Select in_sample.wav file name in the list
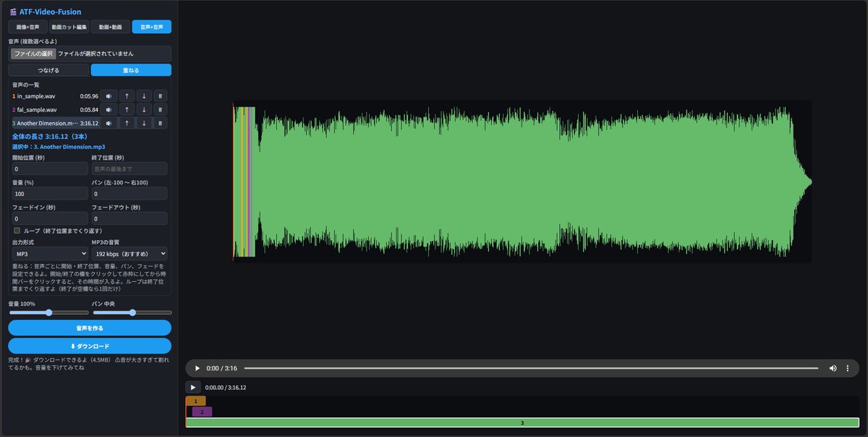This screenshot has width=868, height=437. coord(36,96)
